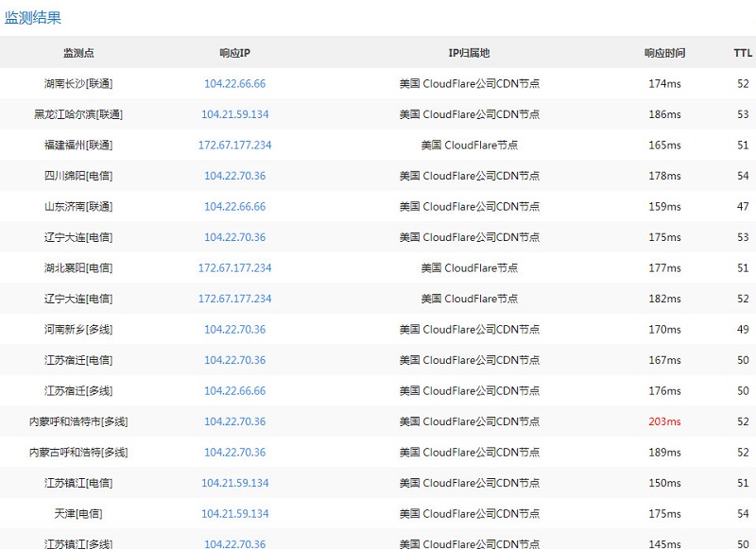Click IP location text in 湖南长沙 row
This screenshot has height=549, width=756.
469,83
